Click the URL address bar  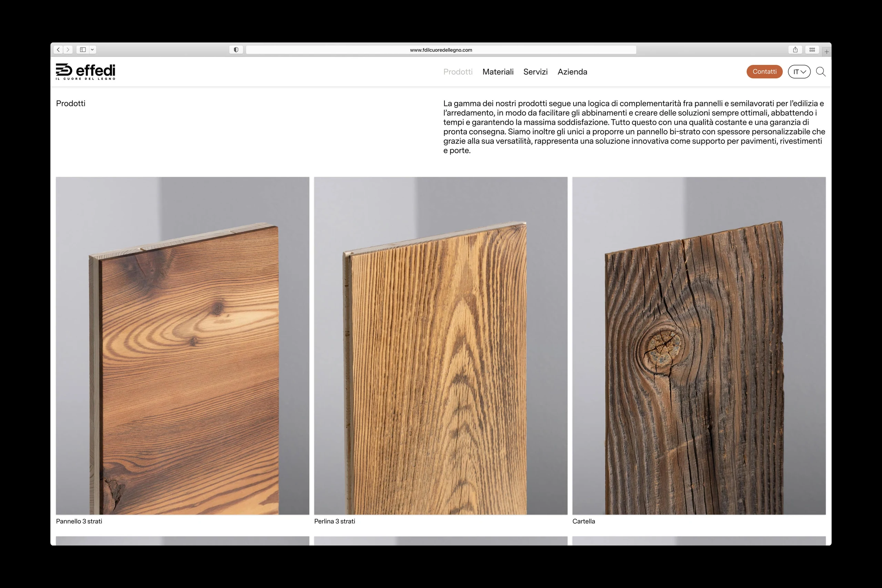click(x=441, y=50)
